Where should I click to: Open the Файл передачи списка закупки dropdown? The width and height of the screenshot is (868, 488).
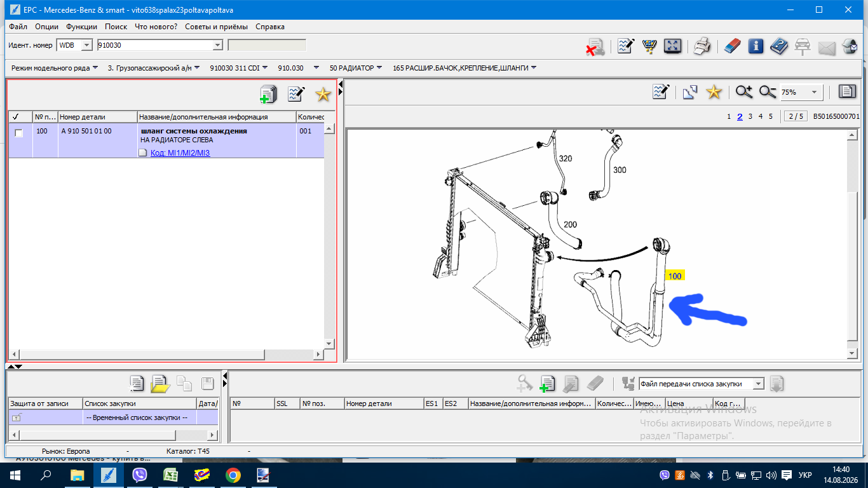pyautogui.click(x=757, y=384)
